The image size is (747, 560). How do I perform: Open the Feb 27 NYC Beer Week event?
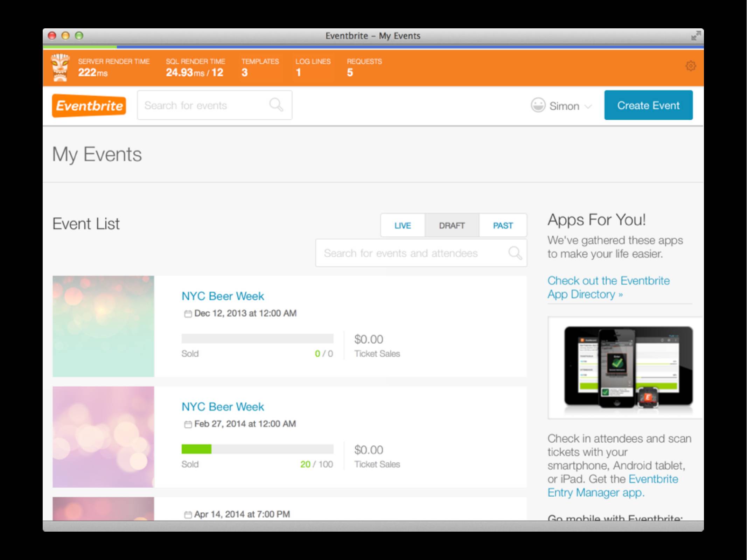pos(223,407)
